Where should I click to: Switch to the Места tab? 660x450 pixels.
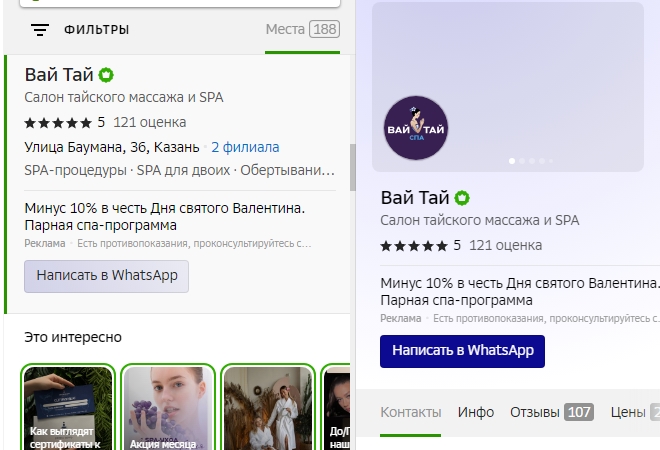[x=303, y=29]
